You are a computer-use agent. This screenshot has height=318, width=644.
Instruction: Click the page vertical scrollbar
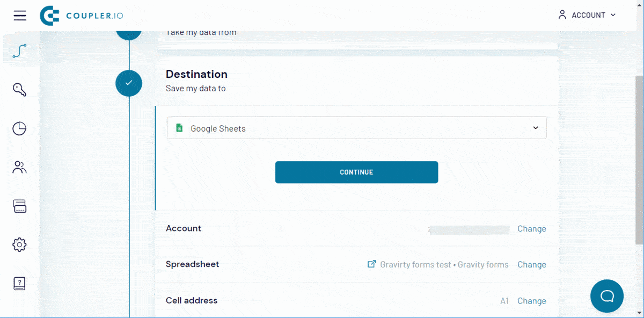click(x=639, y=159)
